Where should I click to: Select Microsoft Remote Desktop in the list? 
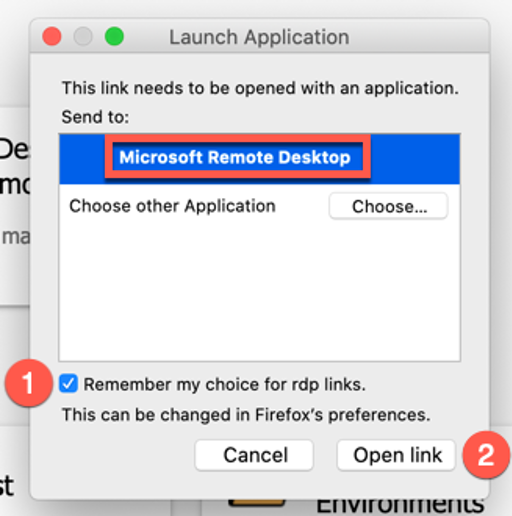click(259, 159)
